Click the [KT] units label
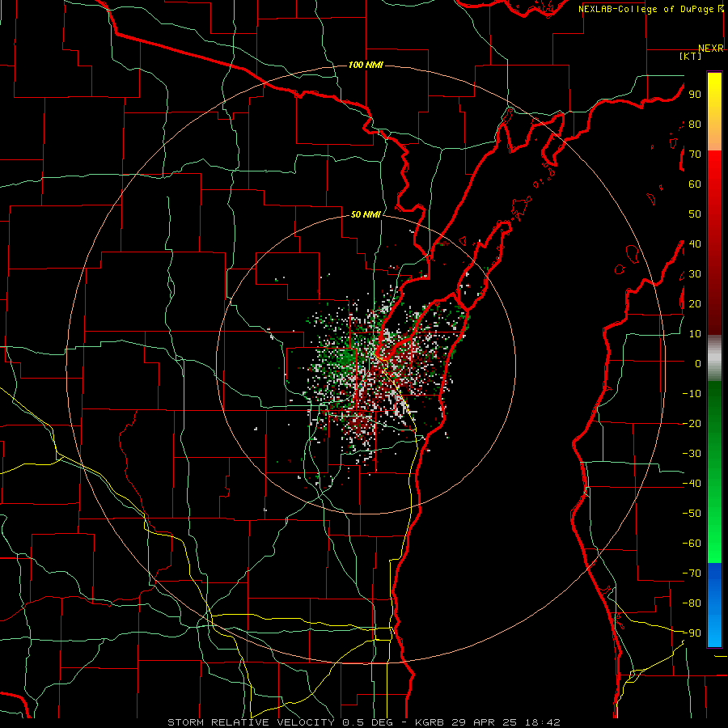The height and width of the screenshot is (728, 728). (691, 56)
